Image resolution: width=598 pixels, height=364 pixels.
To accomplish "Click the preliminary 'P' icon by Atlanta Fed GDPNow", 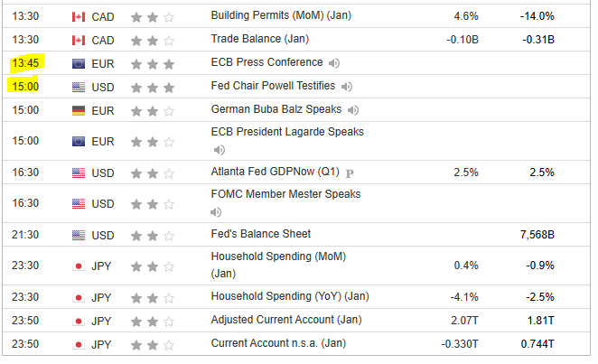I will pos(350,173).
